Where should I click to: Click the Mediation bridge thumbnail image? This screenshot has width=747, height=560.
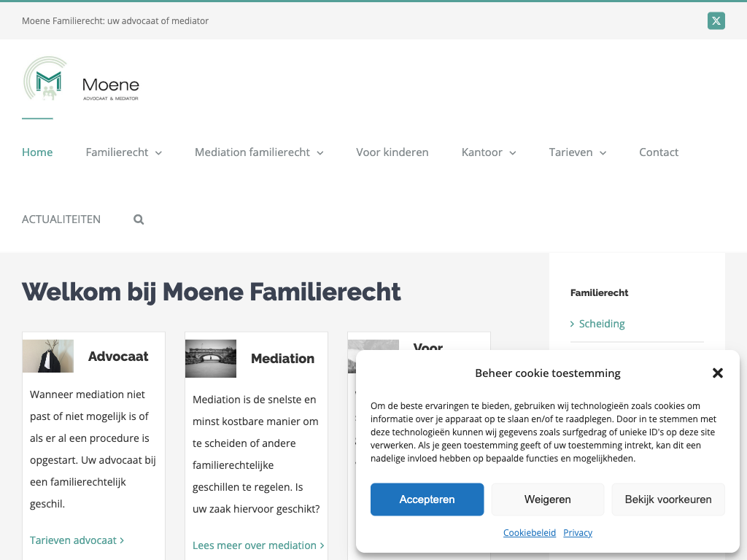pos(211,358)
